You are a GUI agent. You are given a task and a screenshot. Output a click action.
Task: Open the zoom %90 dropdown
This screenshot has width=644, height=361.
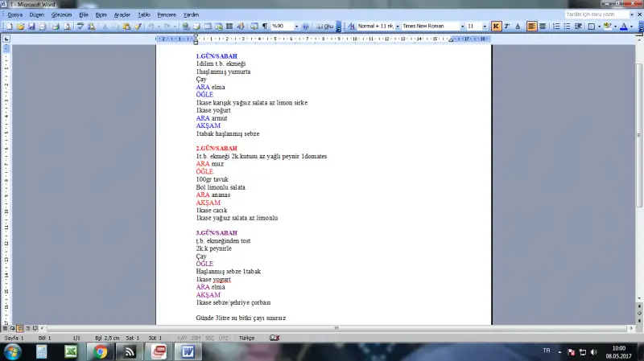click(295, 27)
